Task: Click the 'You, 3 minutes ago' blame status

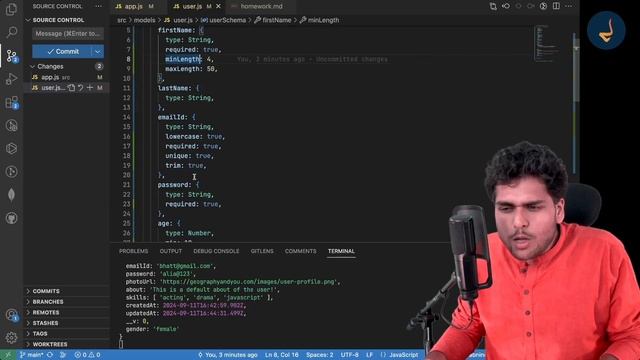Action: pos(228,355)
